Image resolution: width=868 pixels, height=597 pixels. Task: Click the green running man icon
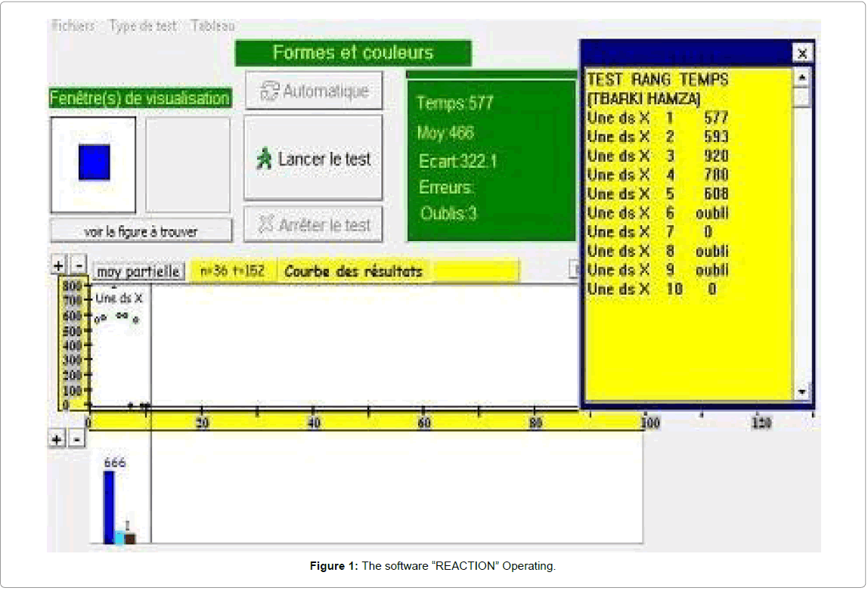coord(264,159)
